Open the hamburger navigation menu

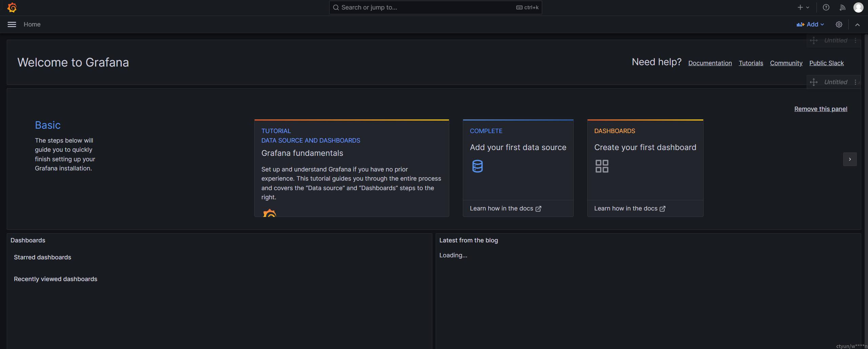12,24
